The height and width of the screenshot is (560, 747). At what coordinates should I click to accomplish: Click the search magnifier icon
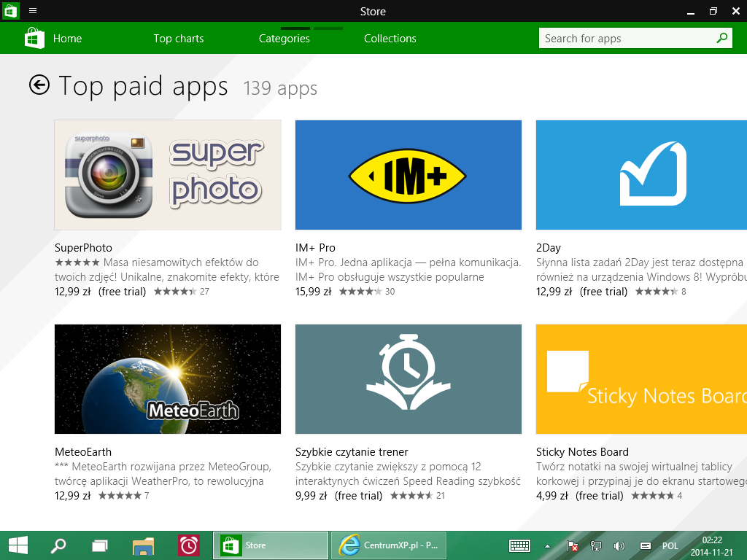721,38
